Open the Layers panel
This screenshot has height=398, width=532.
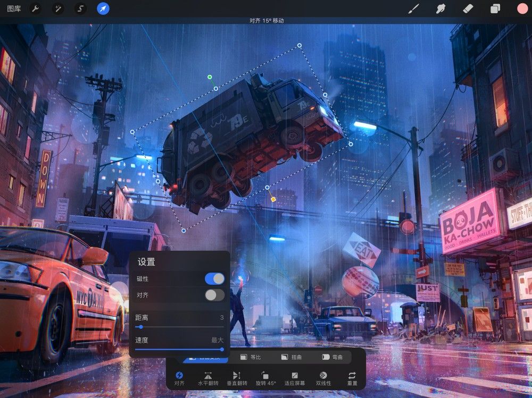tap(494, 8)
